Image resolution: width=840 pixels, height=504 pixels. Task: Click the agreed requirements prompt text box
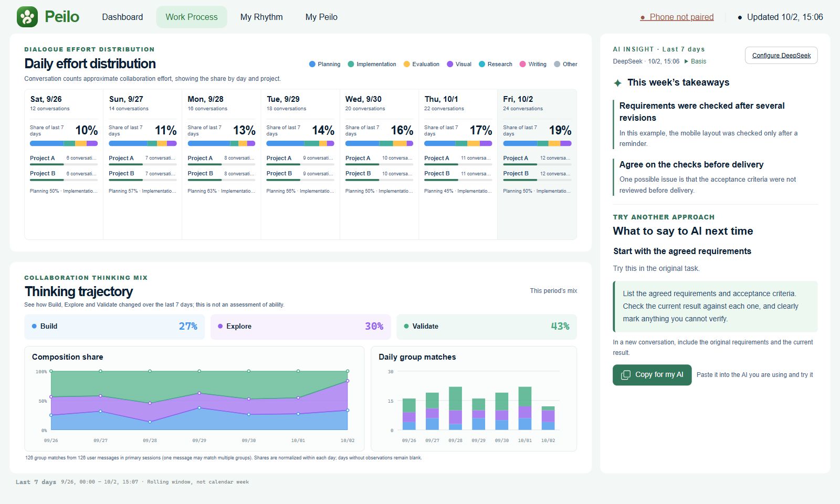[715, 307]
